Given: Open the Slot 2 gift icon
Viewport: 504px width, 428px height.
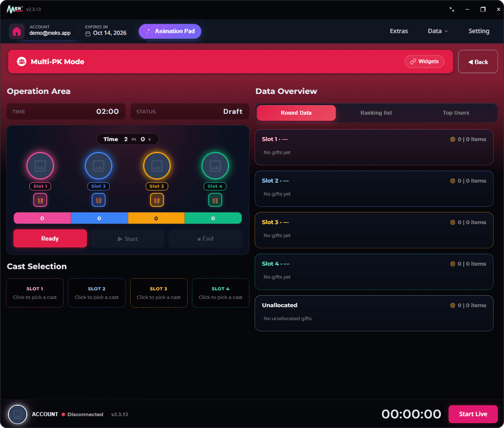Looking at the screenshot, I should pos(98,200).
